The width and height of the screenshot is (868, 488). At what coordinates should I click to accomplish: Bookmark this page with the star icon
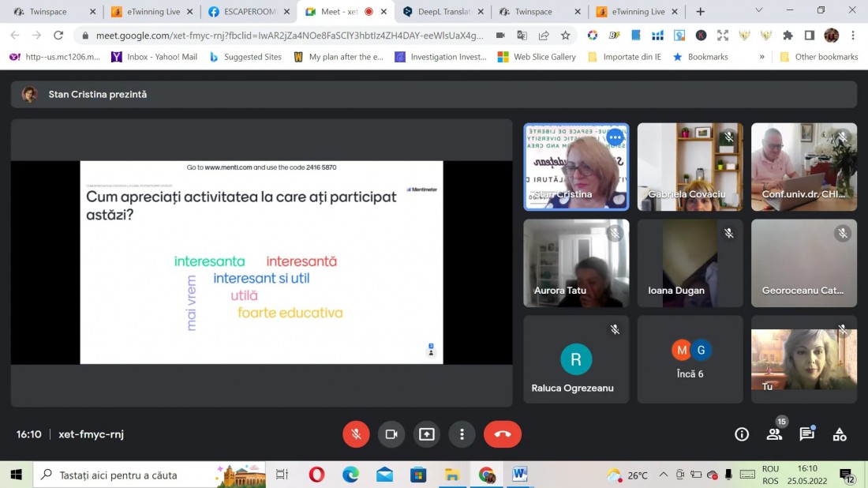[565, 36]
